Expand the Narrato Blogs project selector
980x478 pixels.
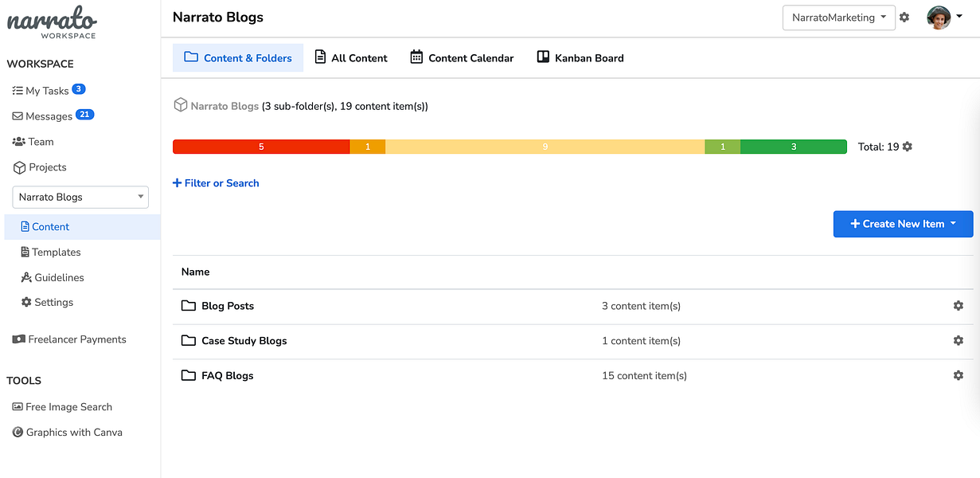tap(80, 197)
